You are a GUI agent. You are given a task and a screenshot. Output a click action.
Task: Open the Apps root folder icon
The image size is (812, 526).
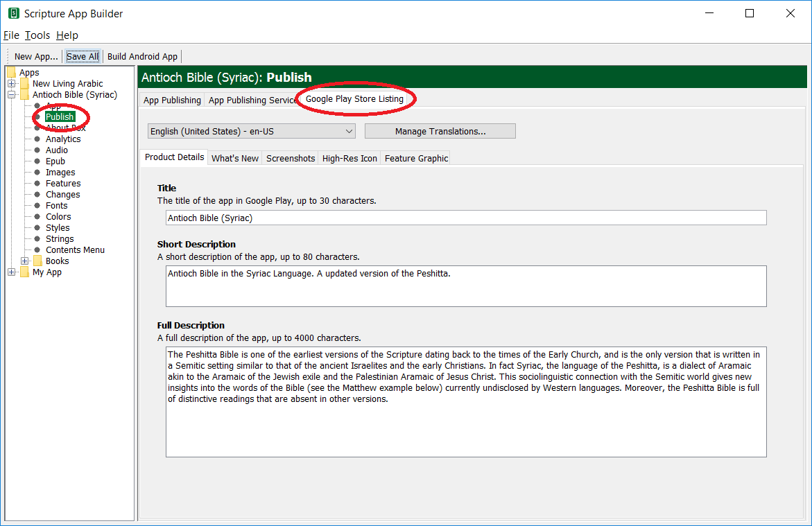click(x=11, y=73)
